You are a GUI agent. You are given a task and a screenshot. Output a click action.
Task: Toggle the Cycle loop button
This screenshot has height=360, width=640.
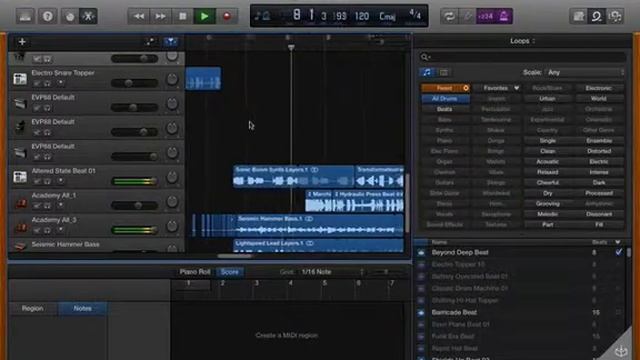tap(449, 16)
